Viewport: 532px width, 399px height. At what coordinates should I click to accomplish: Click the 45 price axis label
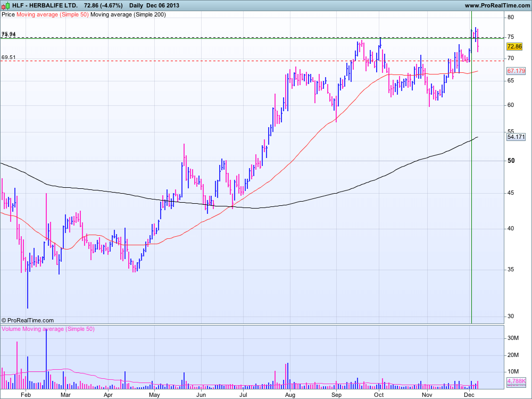pyautogui.click(x=511, y=193)
